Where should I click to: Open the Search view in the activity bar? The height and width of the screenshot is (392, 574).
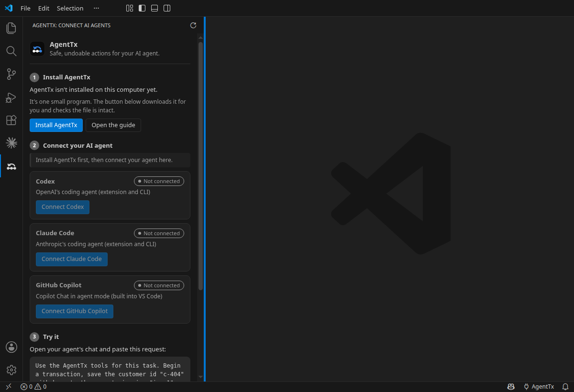coord(11,51)
